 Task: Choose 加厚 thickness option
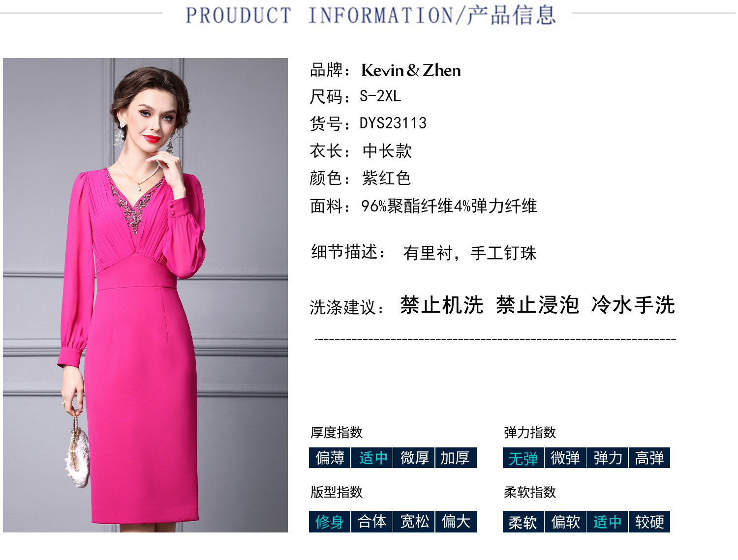click(456, 458)
